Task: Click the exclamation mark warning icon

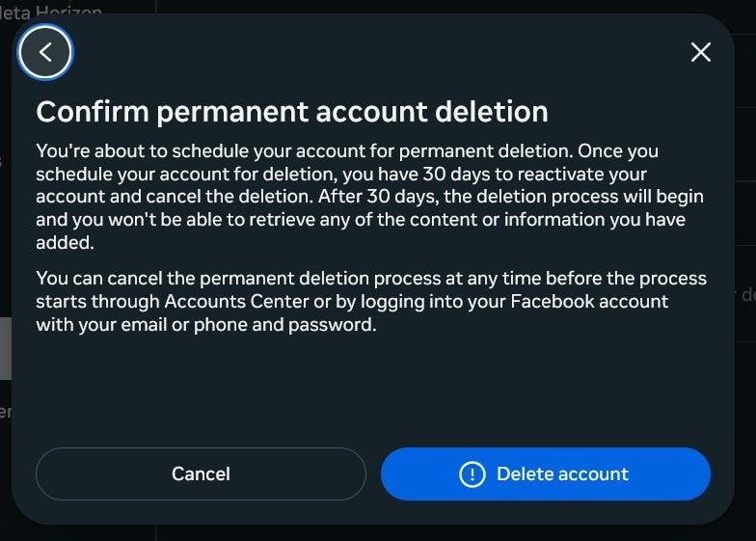Action: tap(472, 474)
